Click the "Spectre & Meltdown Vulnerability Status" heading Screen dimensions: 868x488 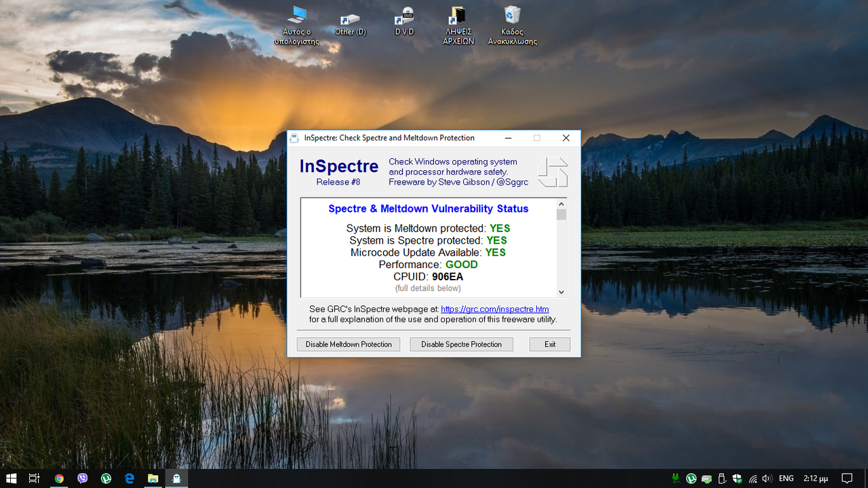pyautogui.click(x=429, y=209)
